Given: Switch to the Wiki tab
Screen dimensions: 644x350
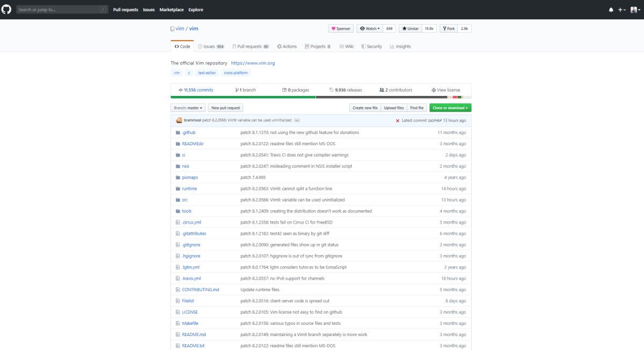Looking at the screenshot, I should point(346,47).
